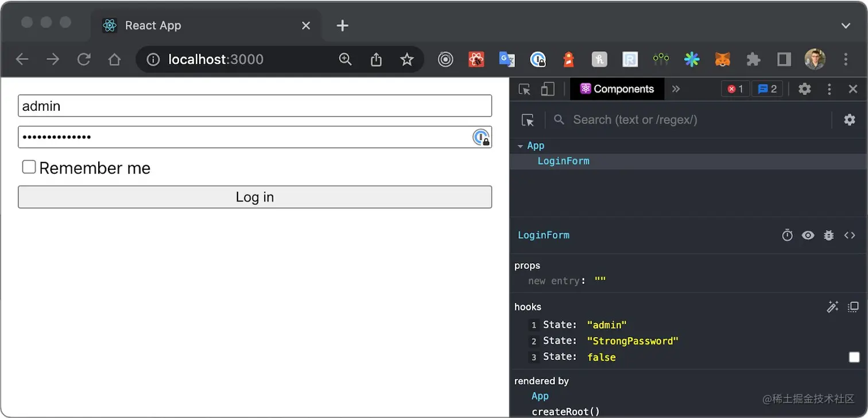
Task: Show more DevTools tabs chevron
Action: click(x=676, y=89)
